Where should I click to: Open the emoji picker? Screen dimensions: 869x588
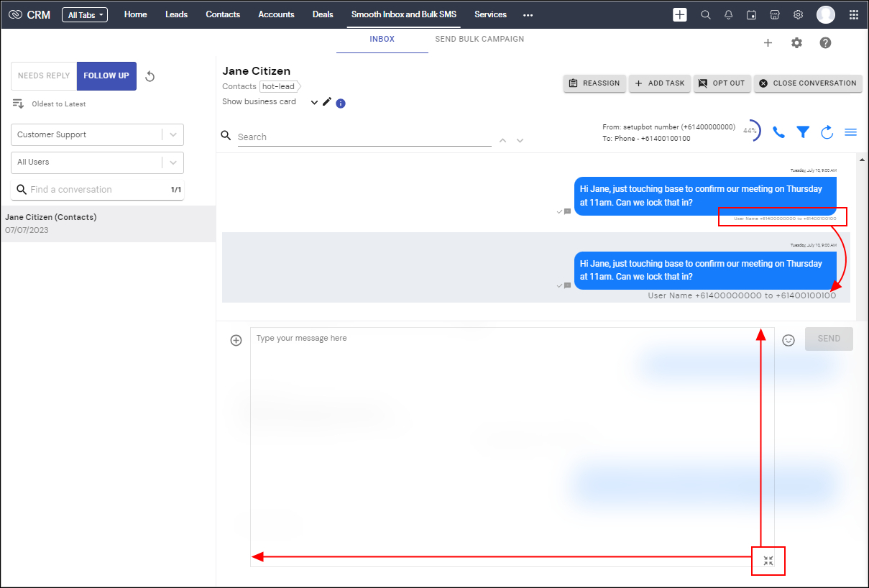coord(788,340)
